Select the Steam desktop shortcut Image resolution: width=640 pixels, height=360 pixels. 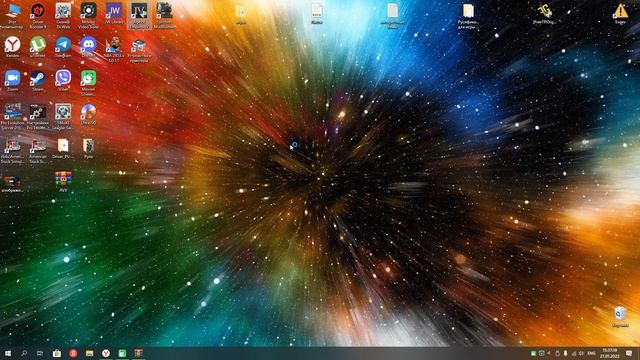point(38,80)
